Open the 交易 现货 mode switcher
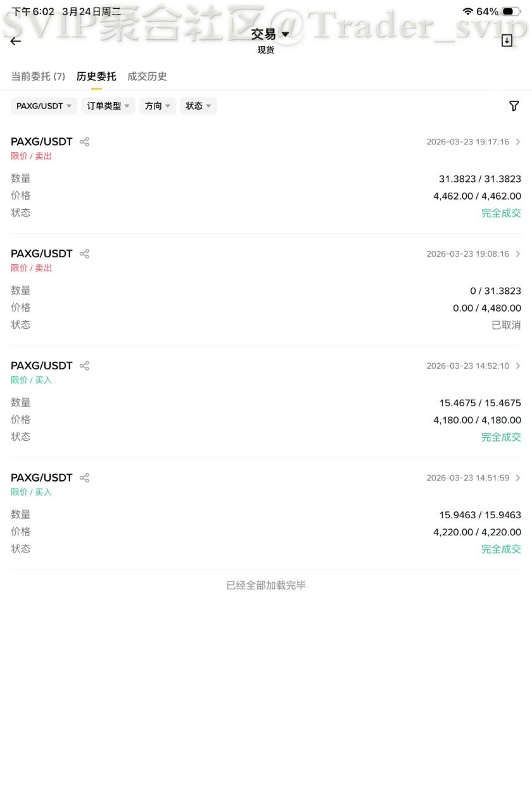 point(270,39)
